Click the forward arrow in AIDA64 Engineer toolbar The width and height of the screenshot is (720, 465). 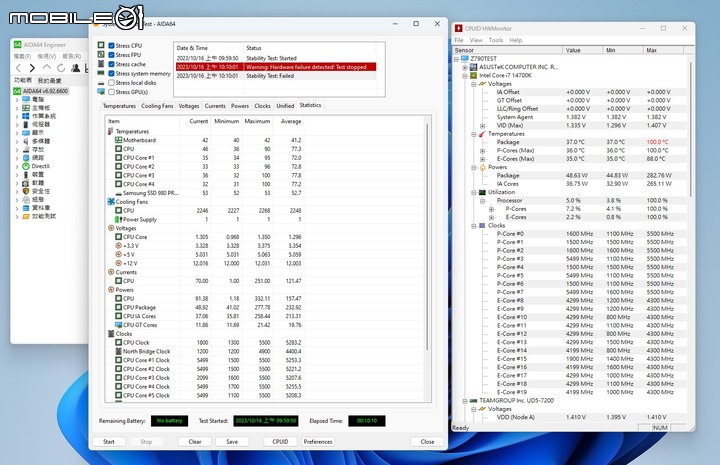(32, 68)
